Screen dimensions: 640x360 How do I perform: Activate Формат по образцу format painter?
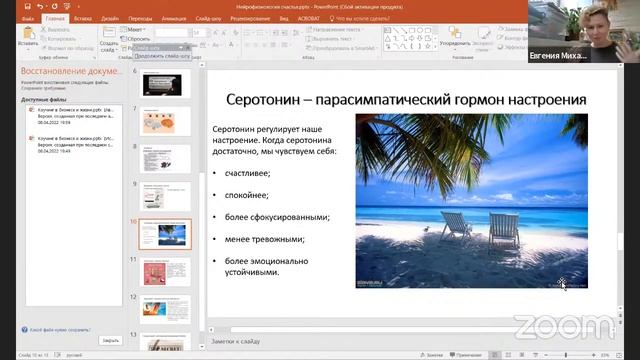tap(67, 48)
